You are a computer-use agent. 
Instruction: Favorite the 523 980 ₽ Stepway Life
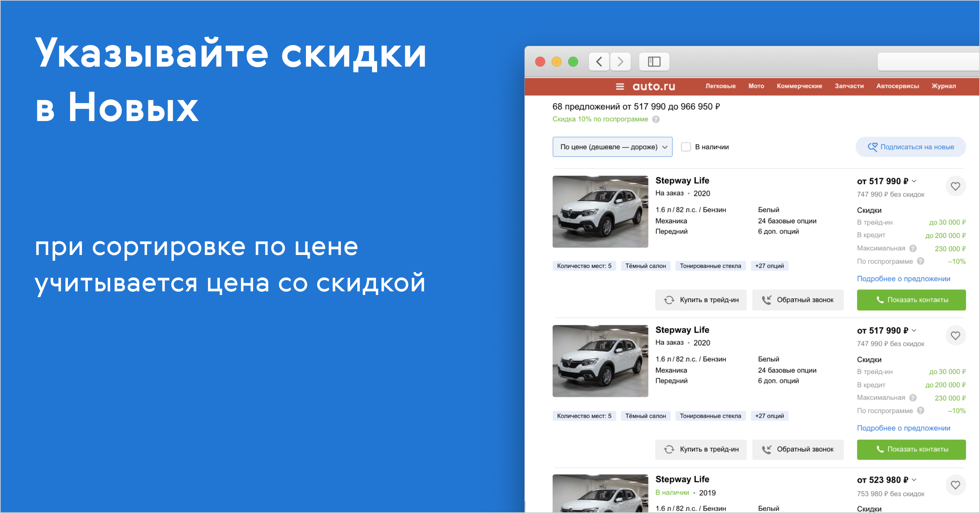955,485
